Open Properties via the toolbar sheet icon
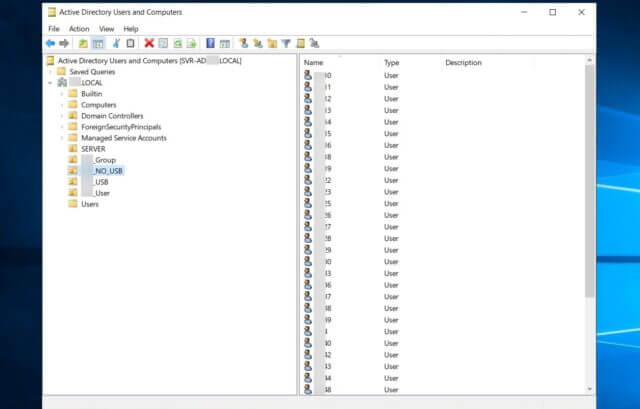The image size is (640, 409). point(163,43)
